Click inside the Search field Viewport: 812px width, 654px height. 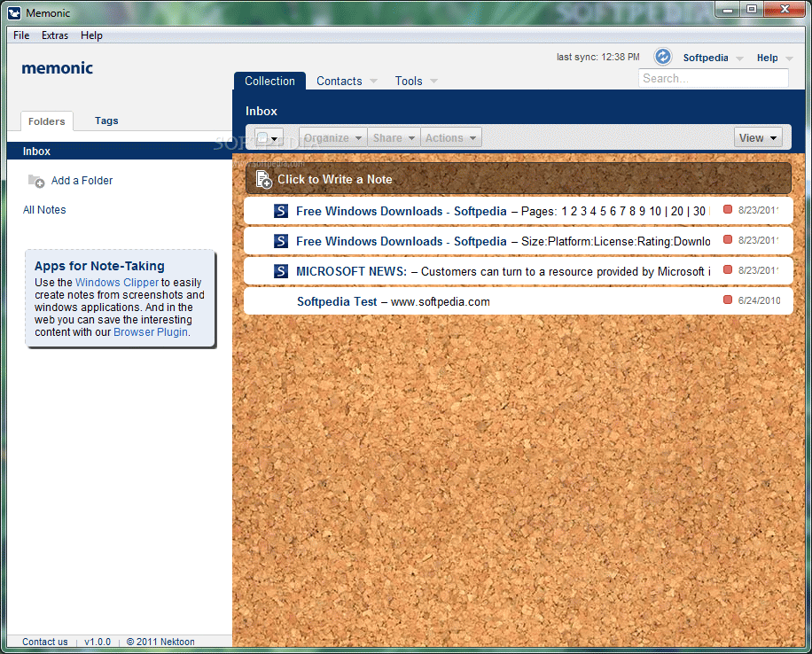click(713, 78)
